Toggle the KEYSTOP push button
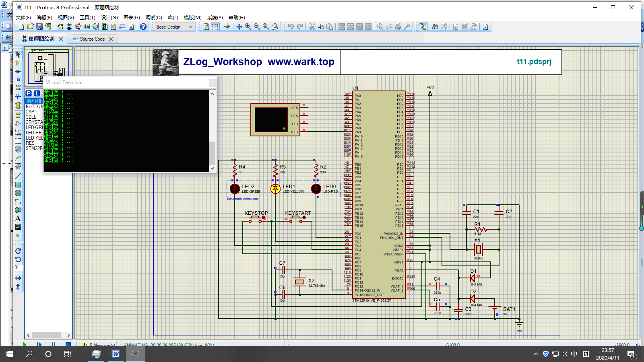The height and width of the screenshot is (362, 644). coord(256,219)
